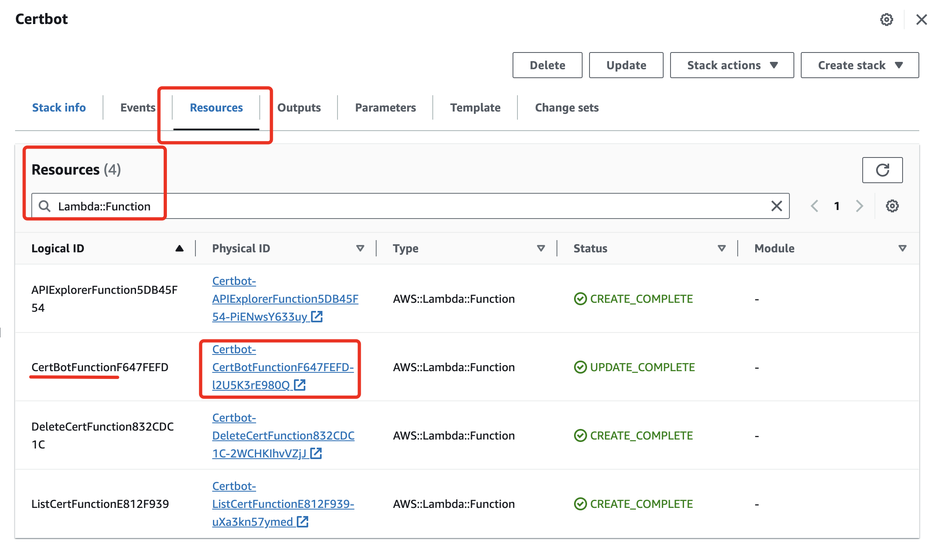938x560 pixels.
Task: Click the Certbot stack title
Action: [42, 19]
